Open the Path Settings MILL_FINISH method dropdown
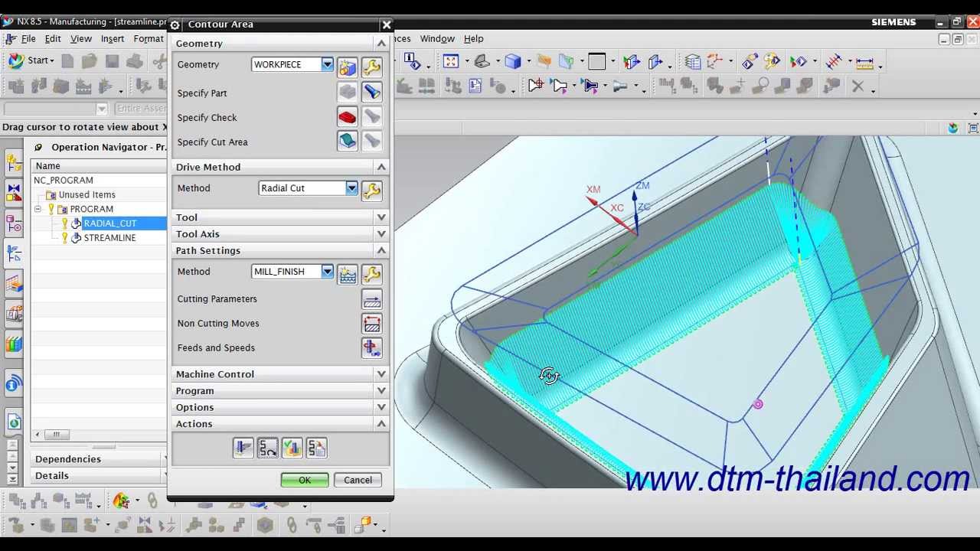This screenshot has width=980, height=551. 327,272
